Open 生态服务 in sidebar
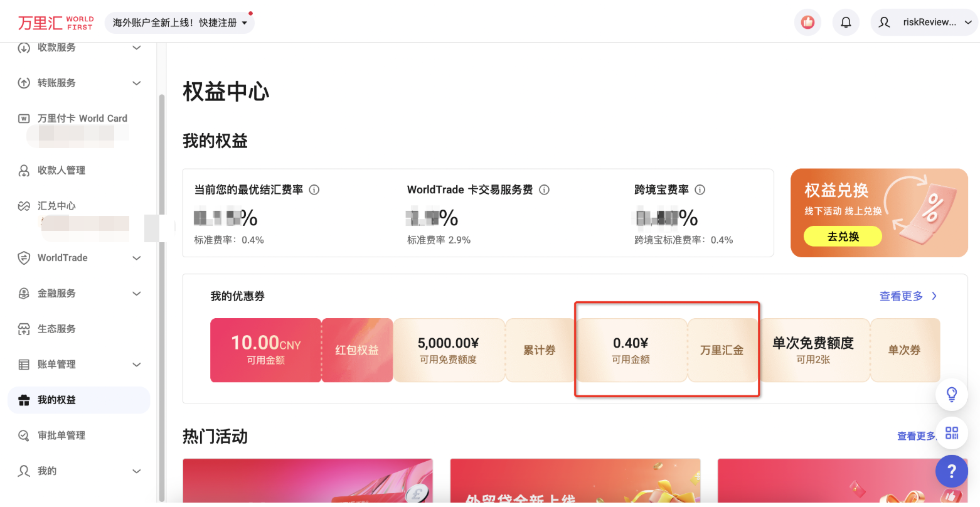The height and width of the screenshot is (507, 980). [x=78, y=329]
